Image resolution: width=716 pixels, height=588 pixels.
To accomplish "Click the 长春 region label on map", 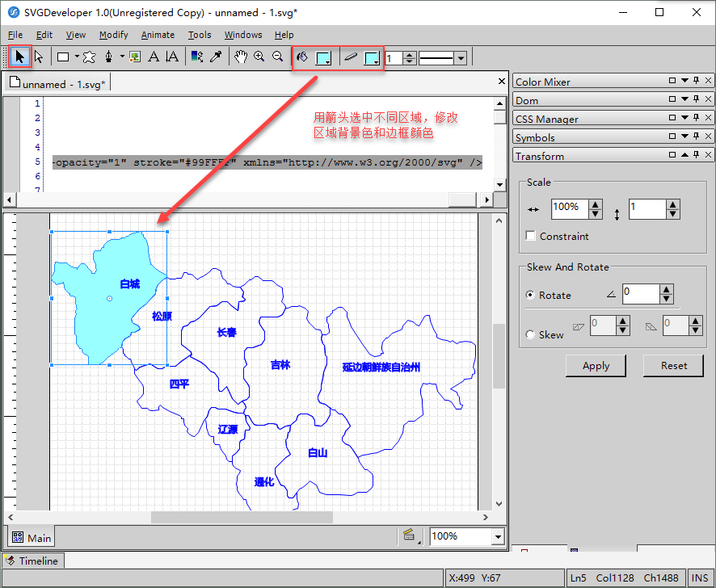I will click(227, 332).
